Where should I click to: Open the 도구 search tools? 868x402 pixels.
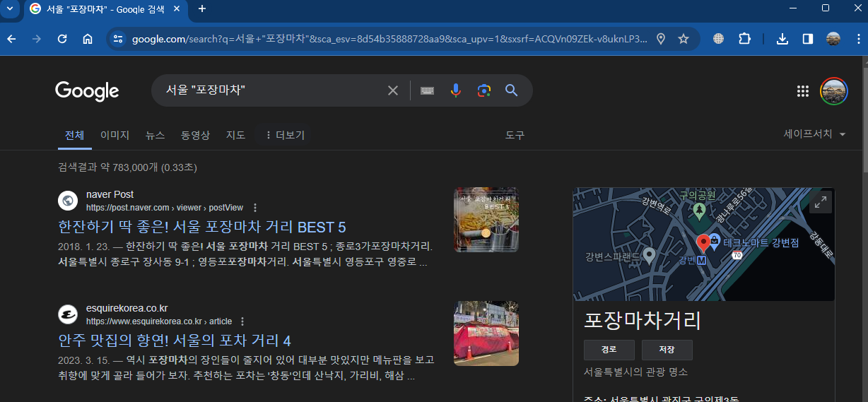515,135
